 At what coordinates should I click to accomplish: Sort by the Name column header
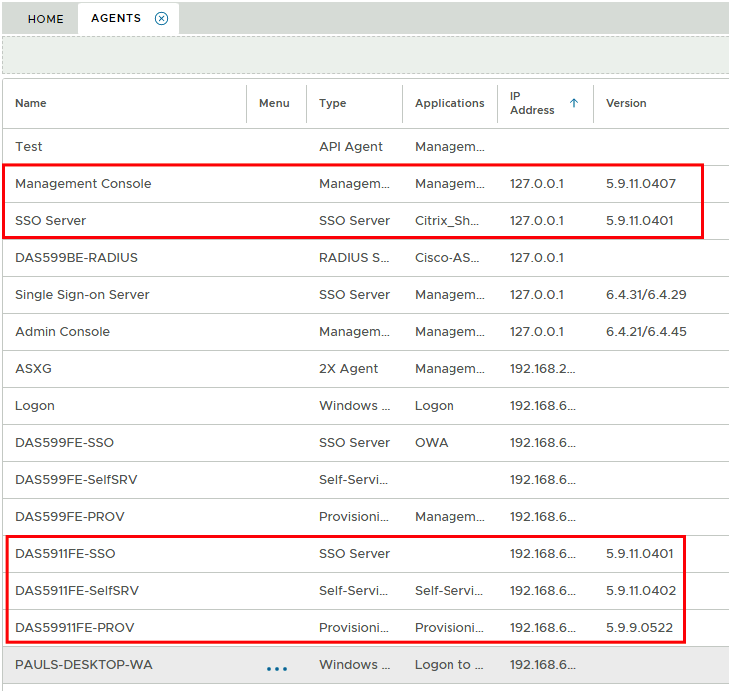pos(31,103)
